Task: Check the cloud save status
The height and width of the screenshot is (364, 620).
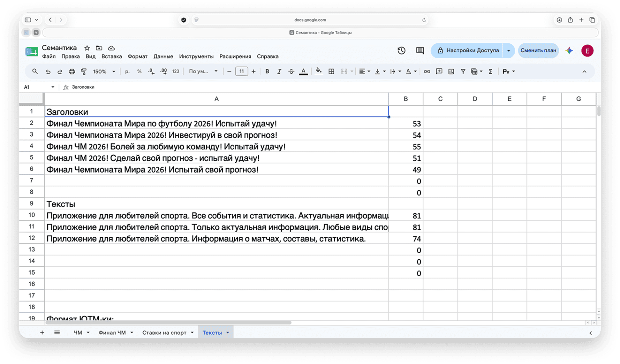Action: tap(111, 48)
